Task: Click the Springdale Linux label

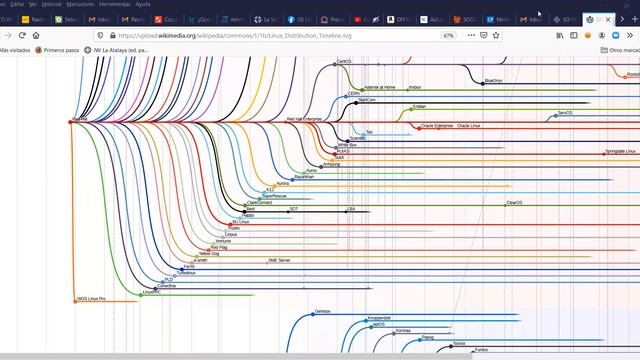Action: (620, 151)
